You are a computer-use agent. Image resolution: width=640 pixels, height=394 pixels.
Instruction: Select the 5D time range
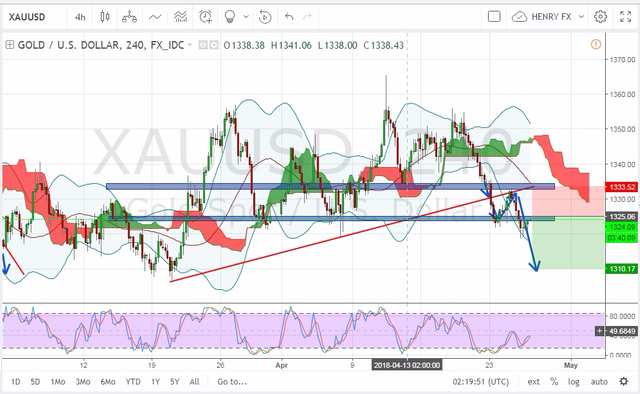[35, 382]
